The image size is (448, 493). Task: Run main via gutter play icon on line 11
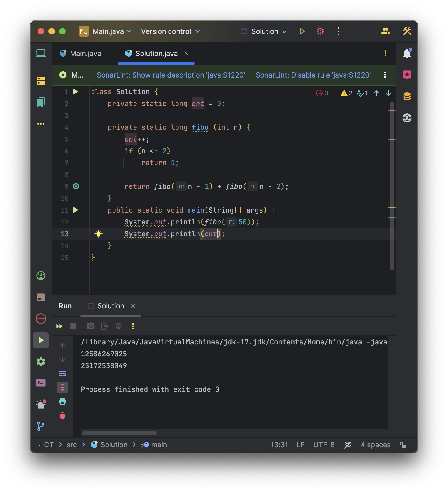76,210
